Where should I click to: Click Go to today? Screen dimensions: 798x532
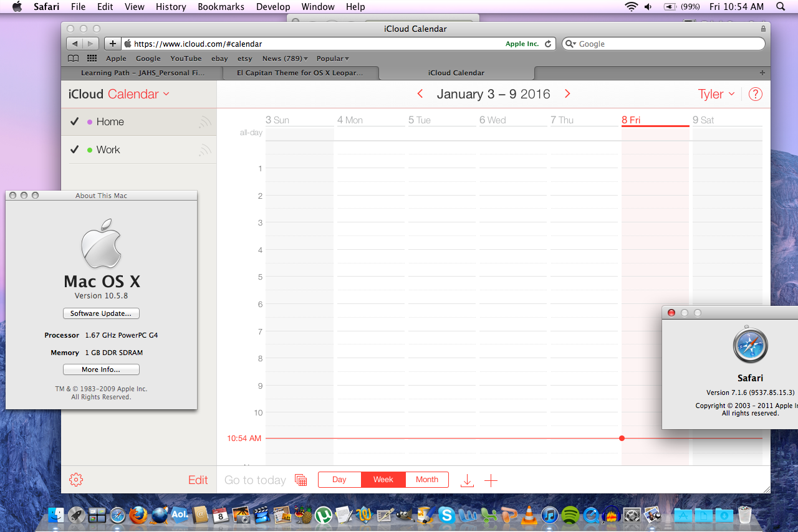pyautogui.click(x=255, y=480)
